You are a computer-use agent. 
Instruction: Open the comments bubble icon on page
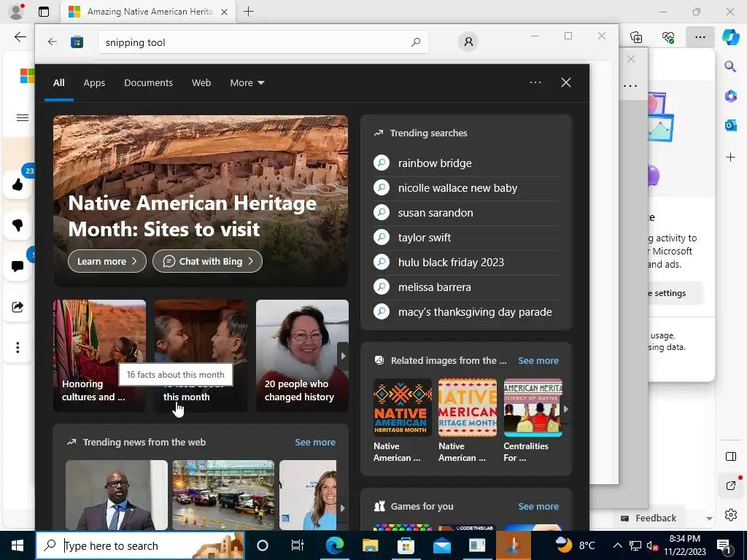(18, 265)
